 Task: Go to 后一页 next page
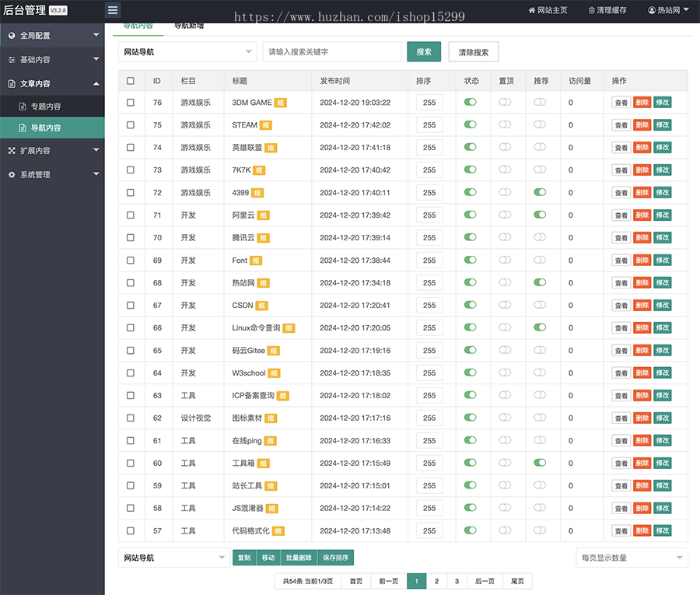pyautogui.click(x=485, y=581)
